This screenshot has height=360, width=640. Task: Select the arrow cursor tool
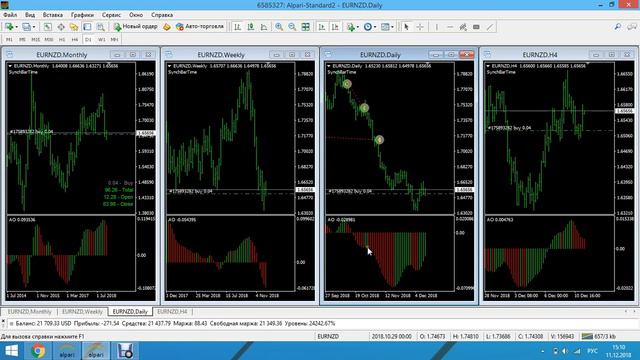[x=406, y=27]
